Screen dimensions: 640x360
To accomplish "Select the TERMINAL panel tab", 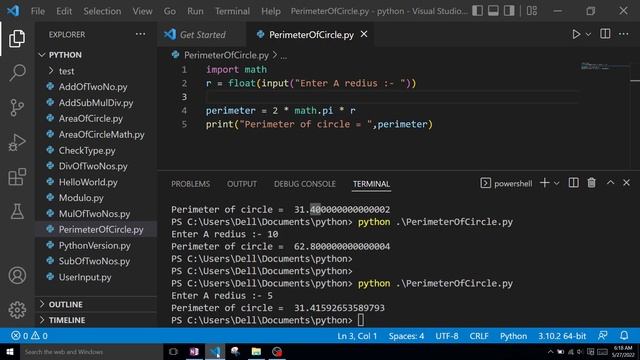I will [371, 184].
